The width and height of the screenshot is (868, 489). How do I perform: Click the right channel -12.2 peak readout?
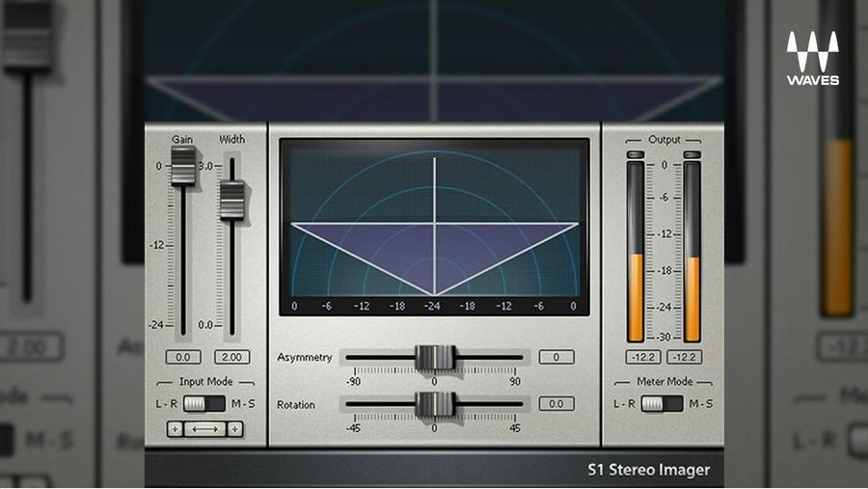pyautogui.click(x=684, y=357)
